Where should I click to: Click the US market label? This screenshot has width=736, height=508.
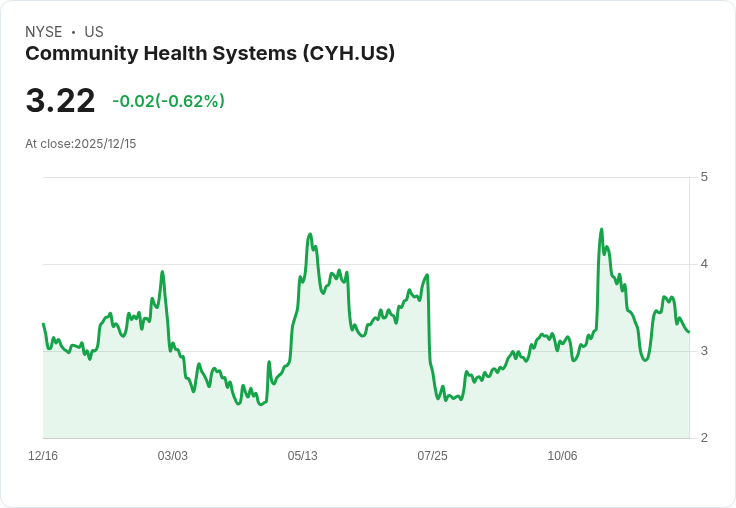pos(94,32)
